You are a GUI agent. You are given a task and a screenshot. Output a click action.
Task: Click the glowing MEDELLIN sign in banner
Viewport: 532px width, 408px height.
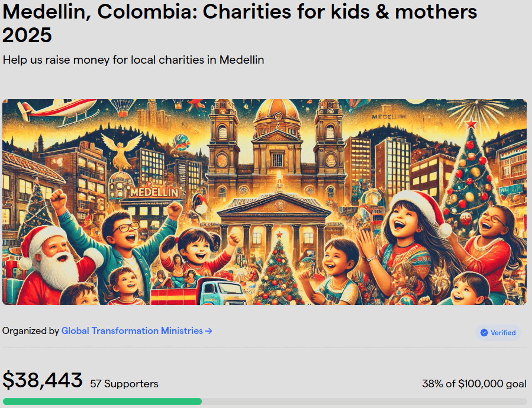click(x=154, y=192)
